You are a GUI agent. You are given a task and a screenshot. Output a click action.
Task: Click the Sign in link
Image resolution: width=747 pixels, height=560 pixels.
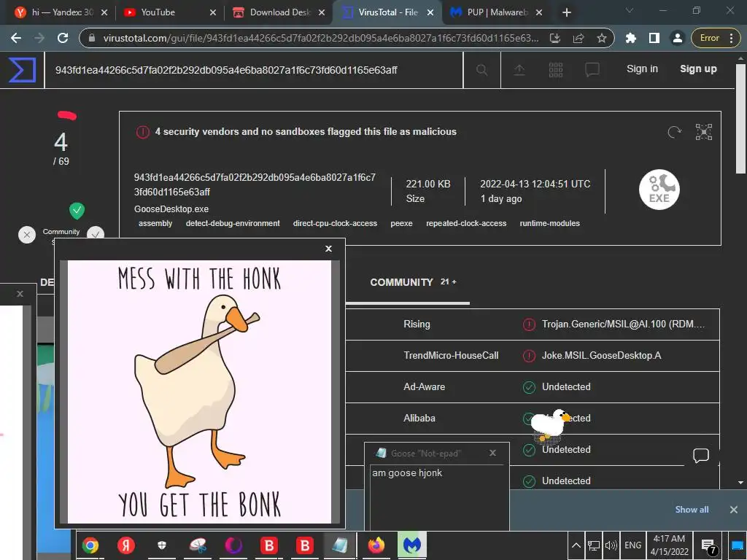(x=642, y=69)
